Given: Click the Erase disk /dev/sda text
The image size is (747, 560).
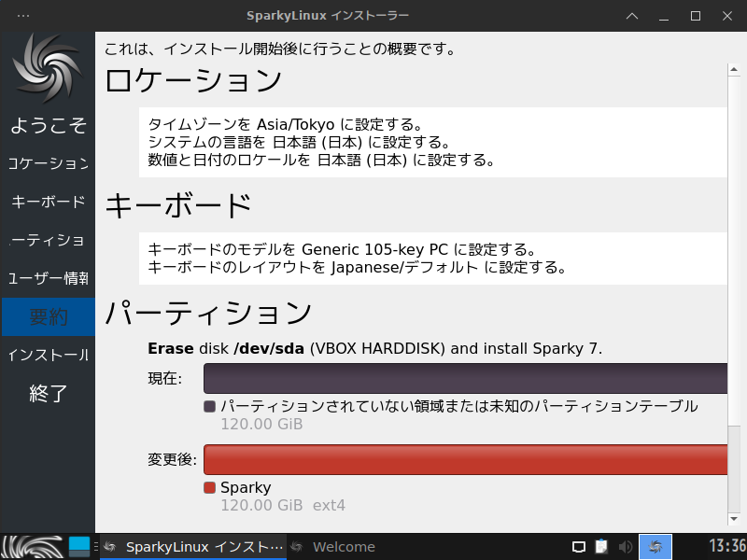Looking at the screenshot, I should (x=375, y=348).
